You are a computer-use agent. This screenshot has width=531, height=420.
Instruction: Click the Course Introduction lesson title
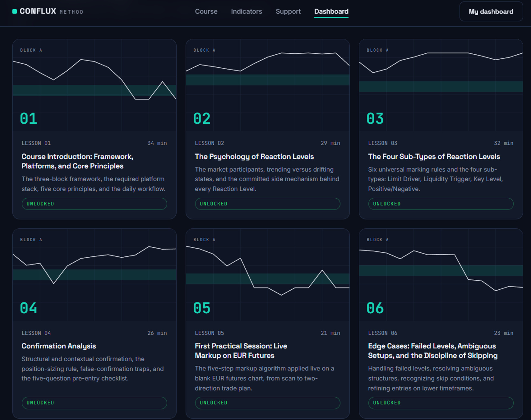coord(77,161)
